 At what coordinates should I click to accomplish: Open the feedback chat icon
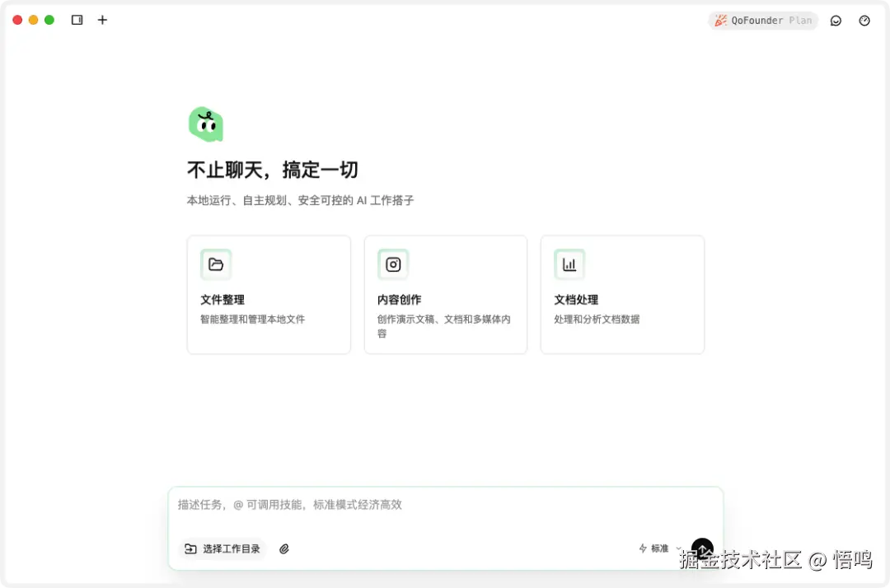point(836,21)
